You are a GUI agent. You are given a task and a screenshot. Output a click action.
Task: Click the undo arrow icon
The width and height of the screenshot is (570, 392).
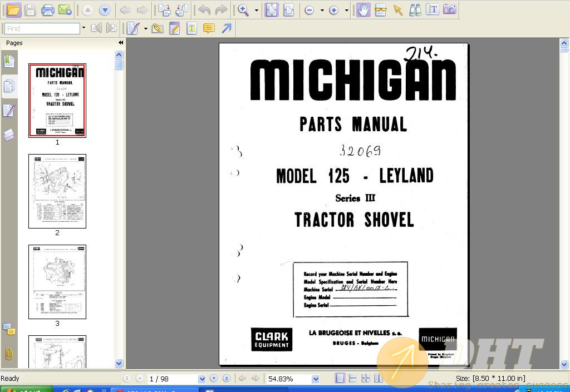pos(204,10)
